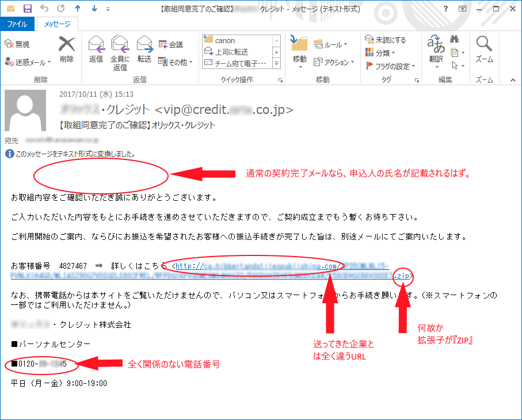This screenshot has height=420, width=522.
Task: Delete the message with 削除 button
Action: (x=67, y=49)
